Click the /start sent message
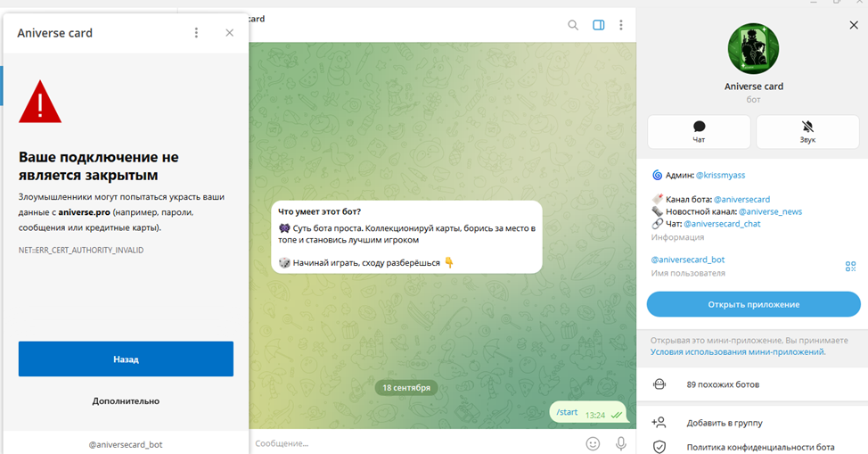The image size is (868, 454). (x=588, y=413)
